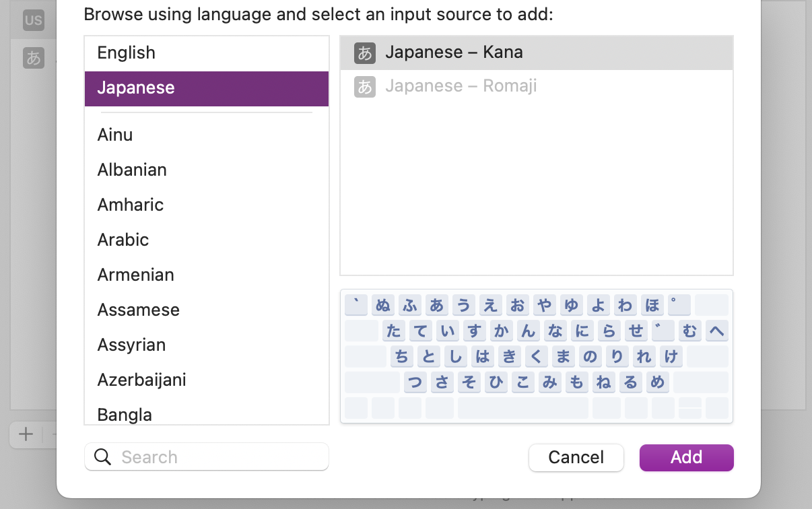Select the Japanese – Kana input source

pyautogui.click(x=454, y=53)
